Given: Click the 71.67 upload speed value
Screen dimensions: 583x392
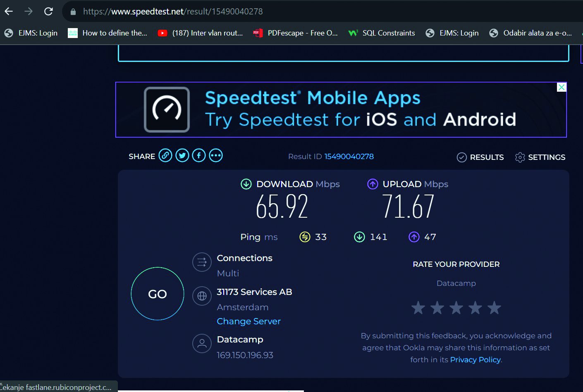Looking at the screenshot, I should [408, 207].
